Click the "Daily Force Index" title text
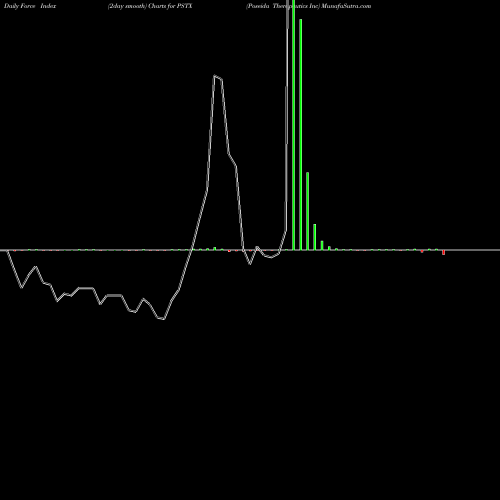 (x=30, y=6)
